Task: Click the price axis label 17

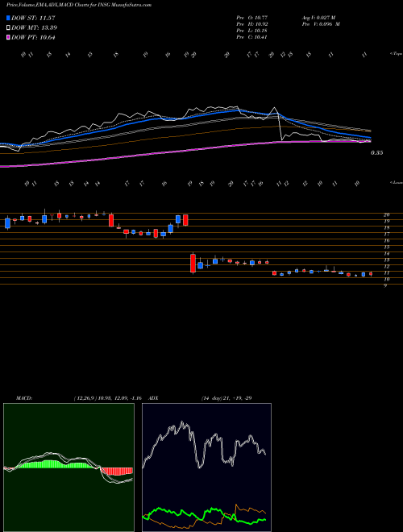Action: click(386, 234)
